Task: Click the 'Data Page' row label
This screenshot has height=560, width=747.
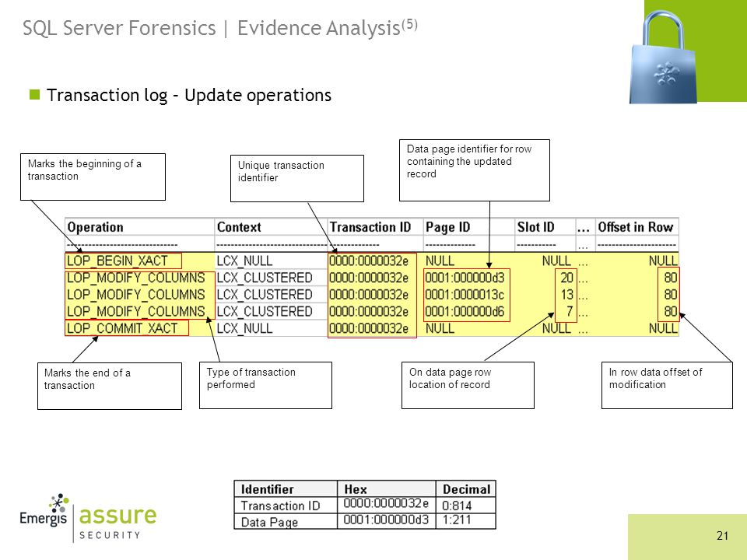Action: pos(269,522)
